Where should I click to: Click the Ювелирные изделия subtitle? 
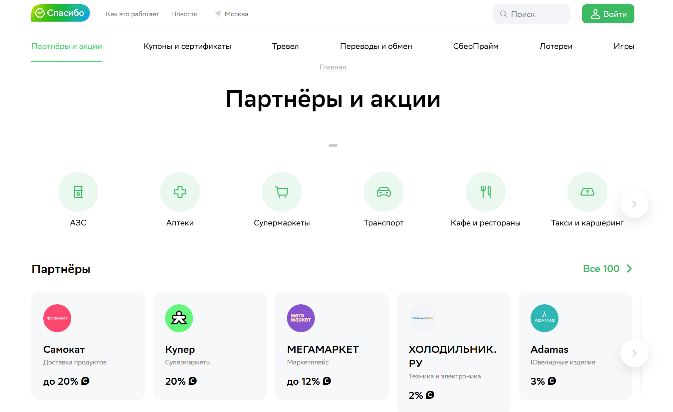[563, 362]
